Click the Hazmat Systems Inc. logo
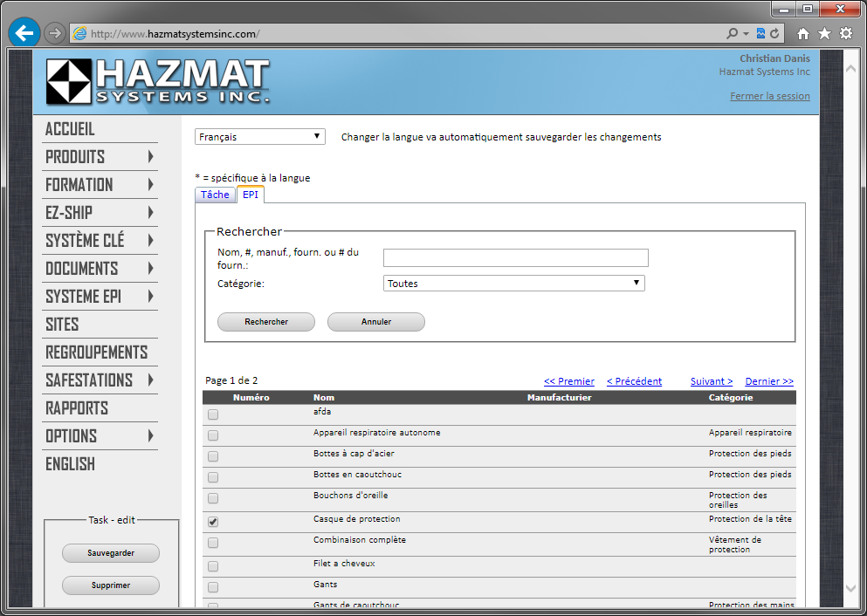The width and height of the screenshot is (867, 616). click(x=158, y=82)
